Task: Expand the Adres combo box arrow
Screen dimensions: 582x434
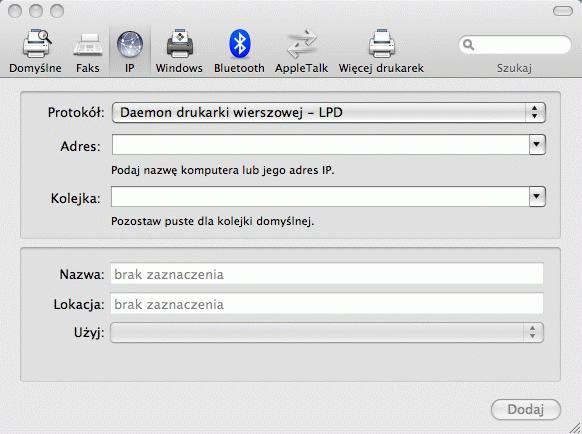Action: (x=537, y=144)
